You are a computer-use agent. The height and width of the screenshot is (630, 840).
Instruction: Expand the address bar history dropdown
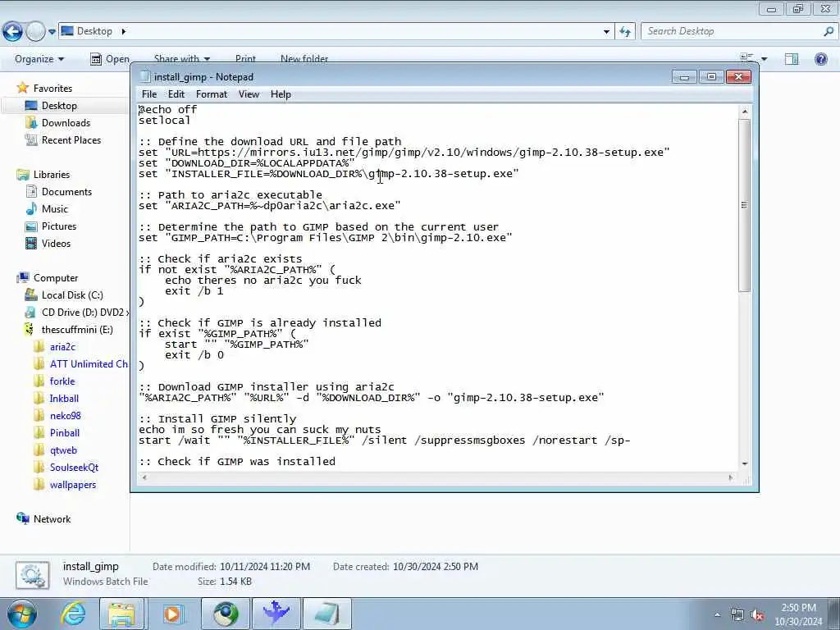coord(606,32)
